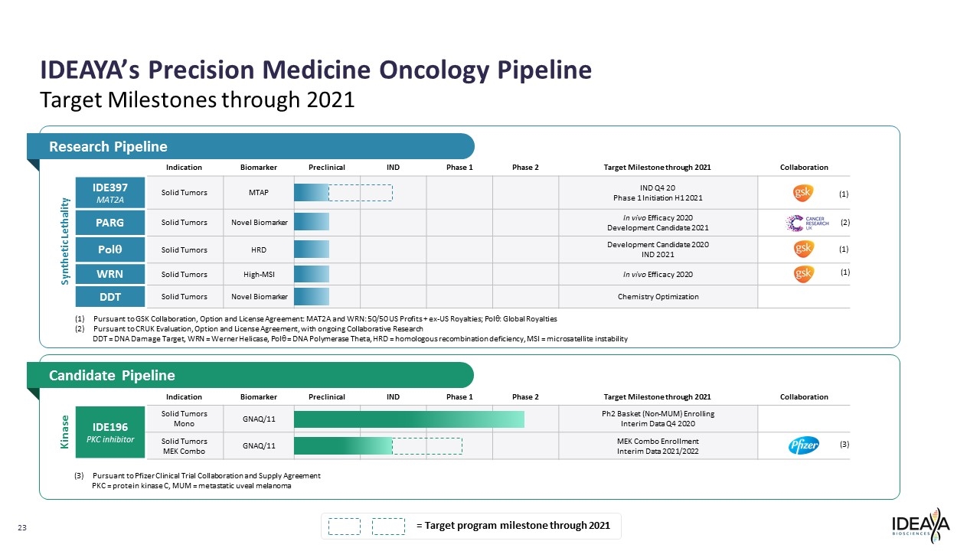Click the IDE196 Mono long progress bar
This screenshot has width=980, height=551.
(410, 419)
